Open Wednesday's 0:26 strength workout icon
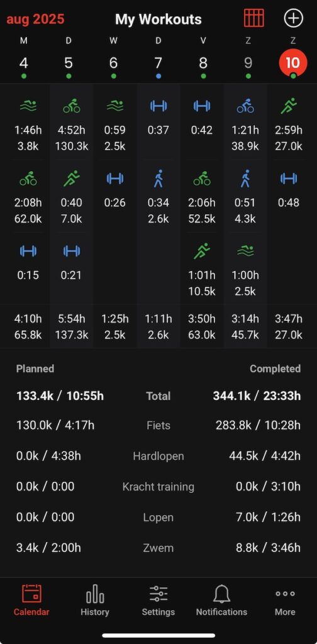The image size is (317, 644). [115, 179]
